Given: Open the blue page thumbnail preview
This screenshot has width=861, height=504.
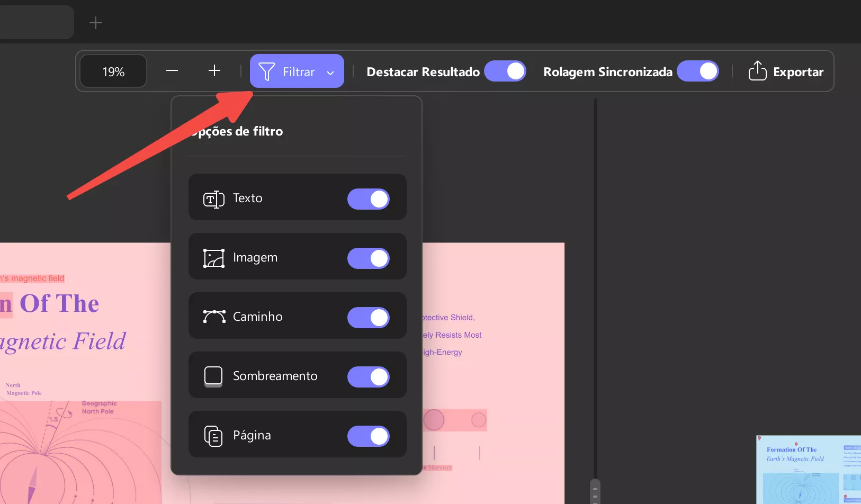Looking at the screenshot, I should (809, 470).
